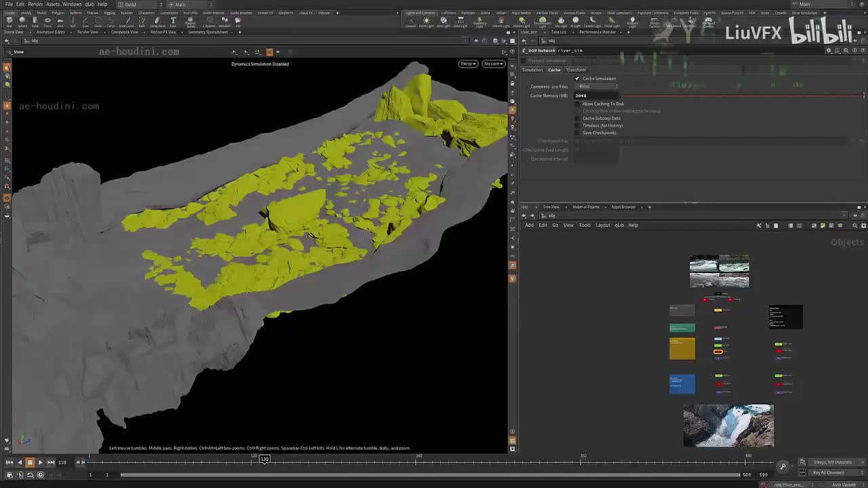
Task: Open the Windows menu
Action: (x=72, y=4)
